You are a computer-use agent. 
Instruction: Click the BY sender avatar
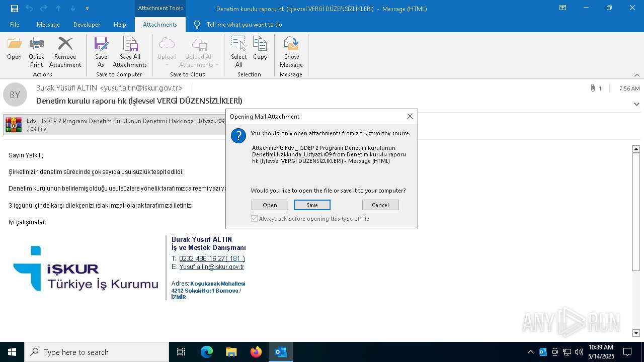coord(15,95)
